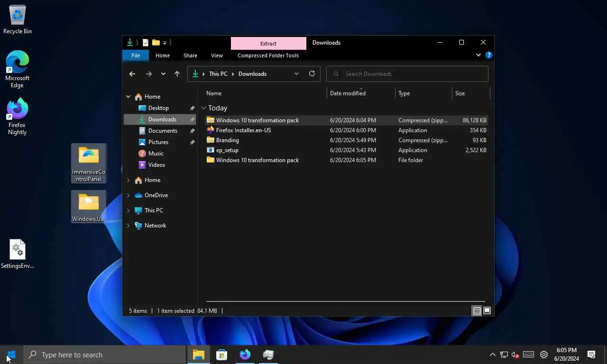
Task: Select Firefox Nightly desktop shortcut
Action: (x=17, y=116)
